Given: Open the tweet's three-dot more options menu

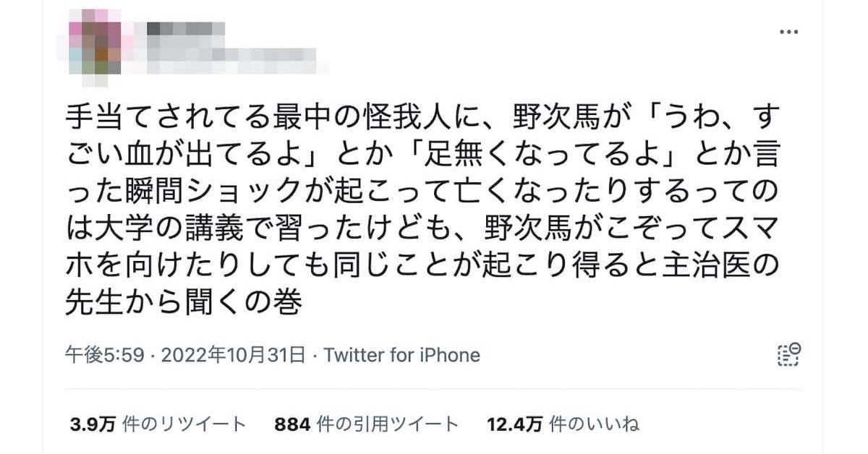Looking at the screenshot, I should (x=787, y=33).
